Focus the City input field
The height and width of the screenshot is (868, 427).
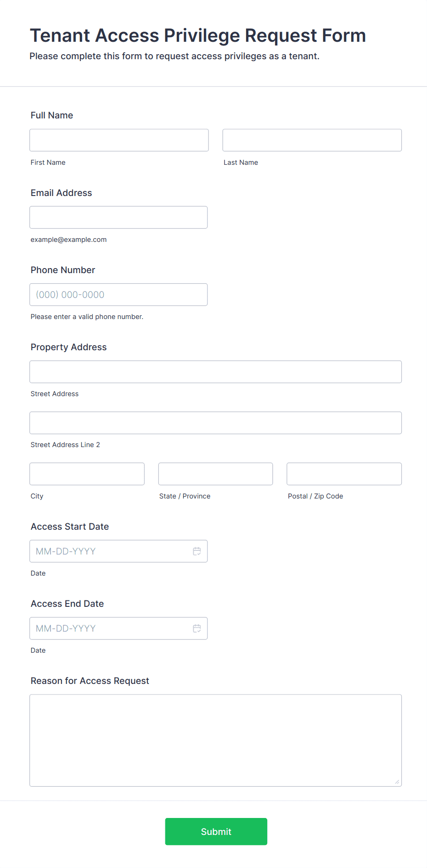pyautogui.click(x=87, y=474)
